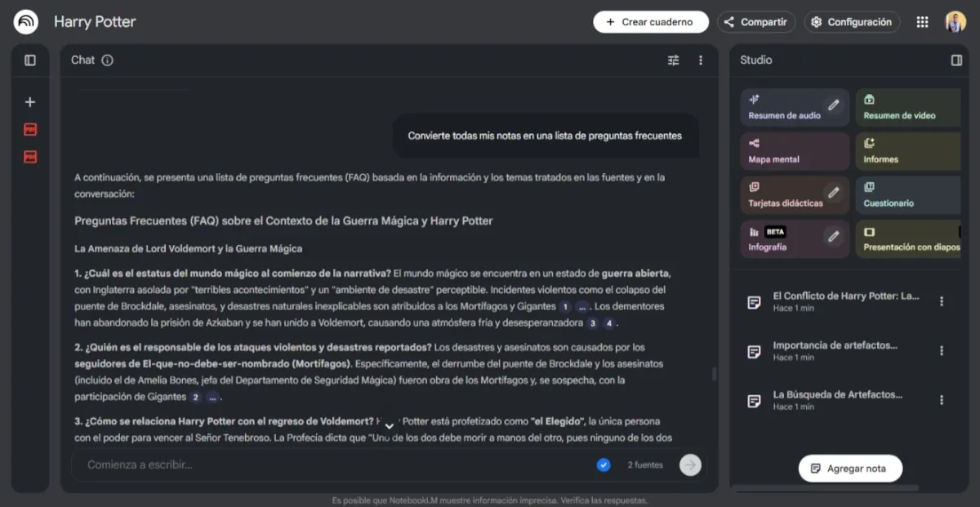Viewport: 980px width, 507px height.
Task: Select the Mapa mental tile
Action: point(795,151)
